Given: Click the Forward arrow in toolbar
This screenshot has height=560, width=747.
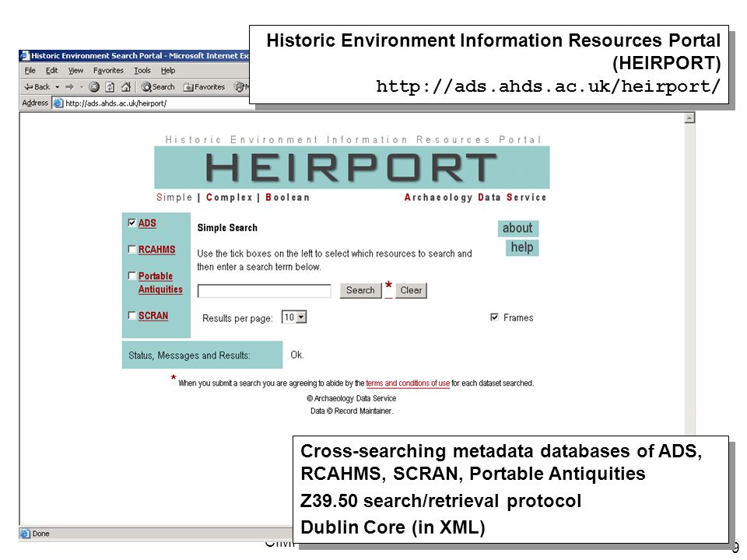Looking at the screenshot, I should click(69, 86).
